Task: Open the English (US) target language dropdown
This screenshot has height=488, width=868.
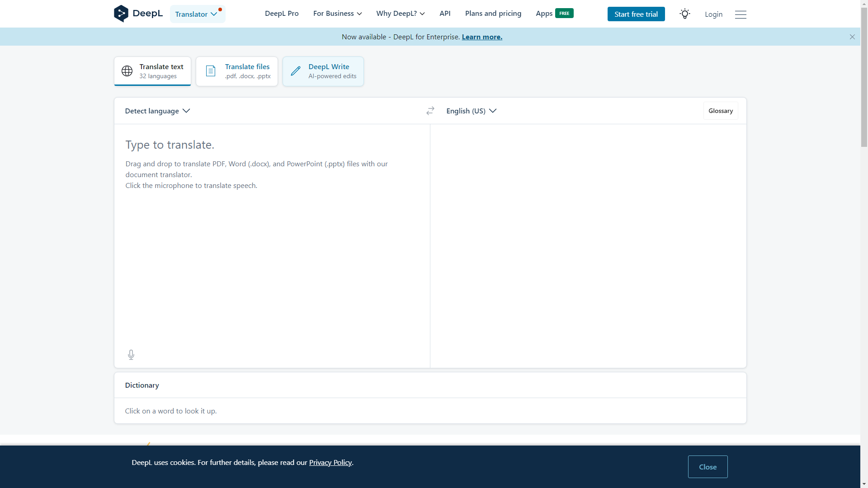Action: point(471,111)
